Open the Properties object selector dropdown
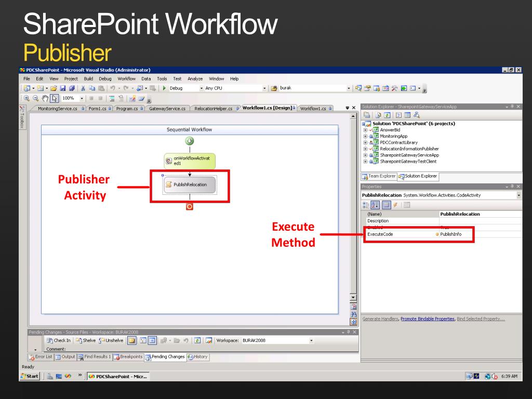This screenshot has width=532, height=399. click(x=519, y=195)
